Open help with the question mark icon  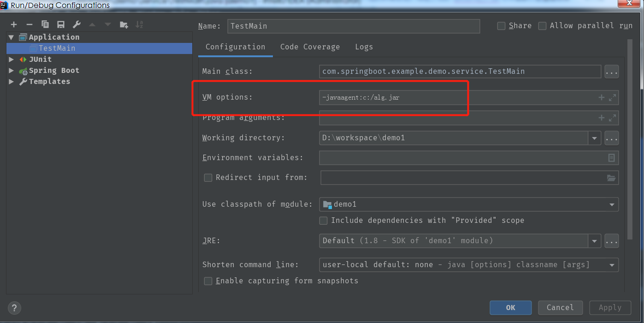click(x=14, y=308)
